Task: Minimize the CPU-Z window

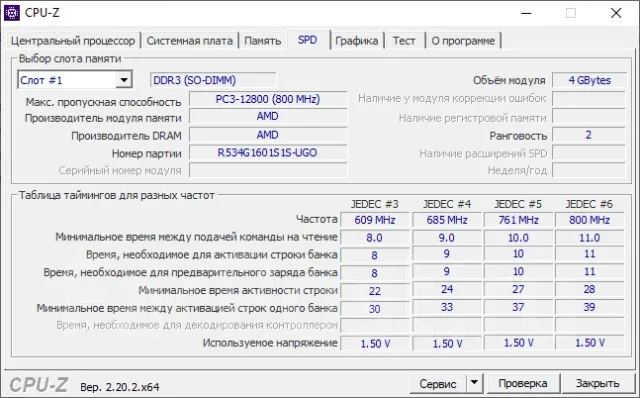Action: (x=526, y=13)
